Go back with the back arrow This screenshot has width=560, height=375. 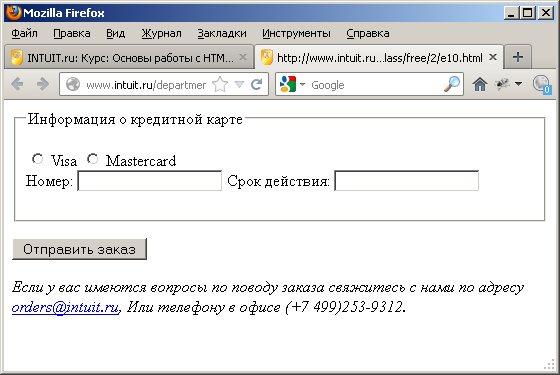click(17, 84)
